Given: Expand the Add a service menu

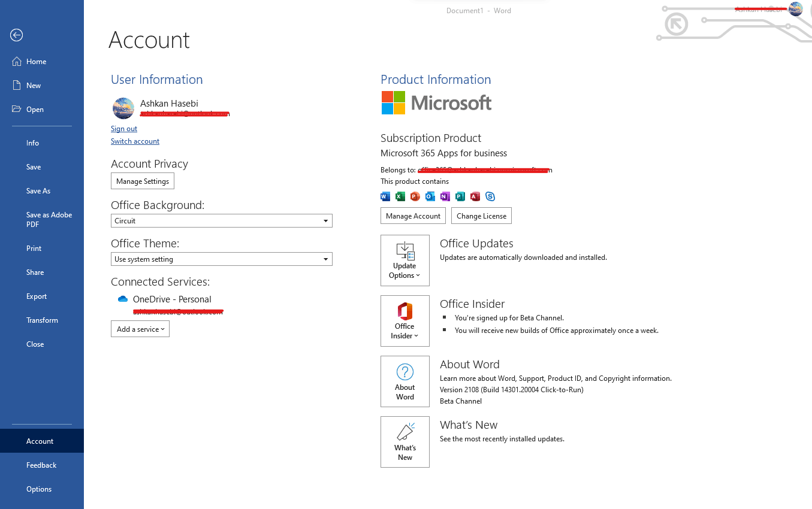Looking at the screenshot, I should point(140,329).
